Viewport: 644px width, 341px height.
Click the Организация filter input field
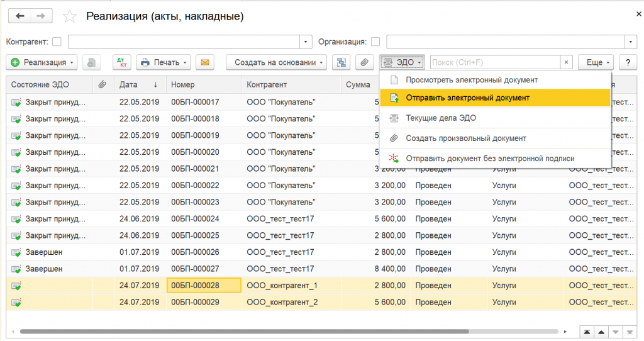coord(506,42)
